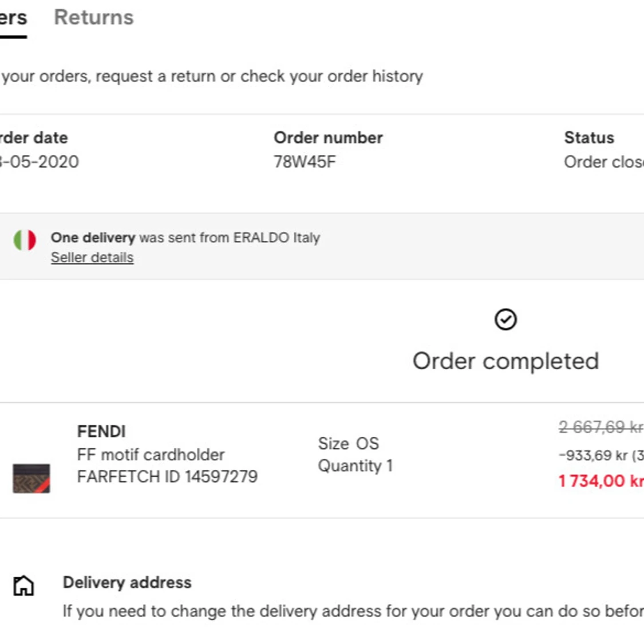Click the FARFETCH ID 14597279 text
This screenshot has width=644, height=644.
[167, 477]
